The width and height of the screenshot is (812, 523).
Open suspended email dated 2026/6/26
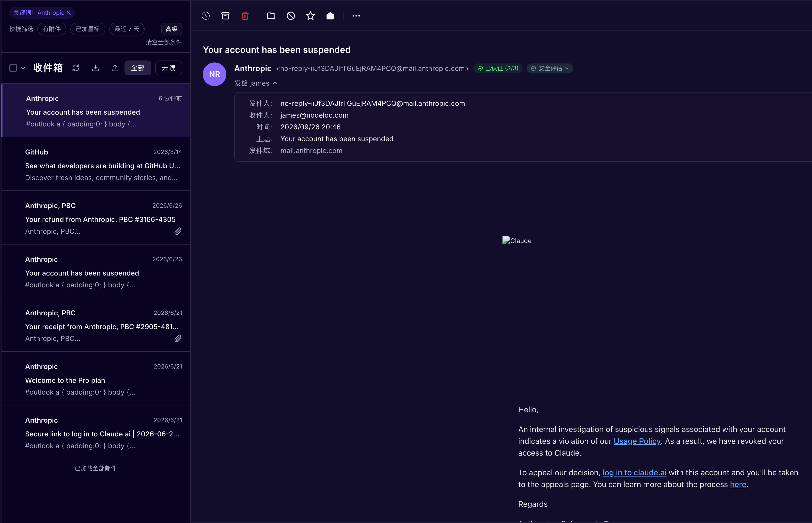point(96,271)
